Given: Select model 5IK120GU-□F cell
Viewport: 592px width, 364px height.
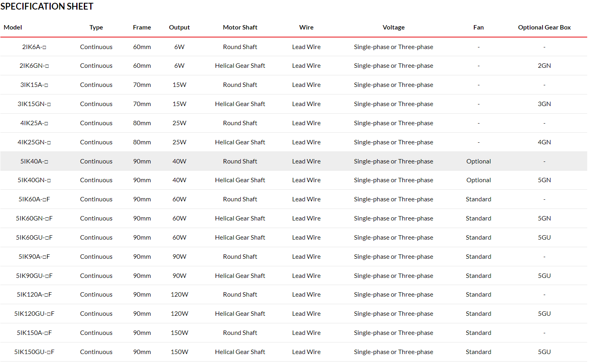Looking at the screenshot, I should (34, 314).
